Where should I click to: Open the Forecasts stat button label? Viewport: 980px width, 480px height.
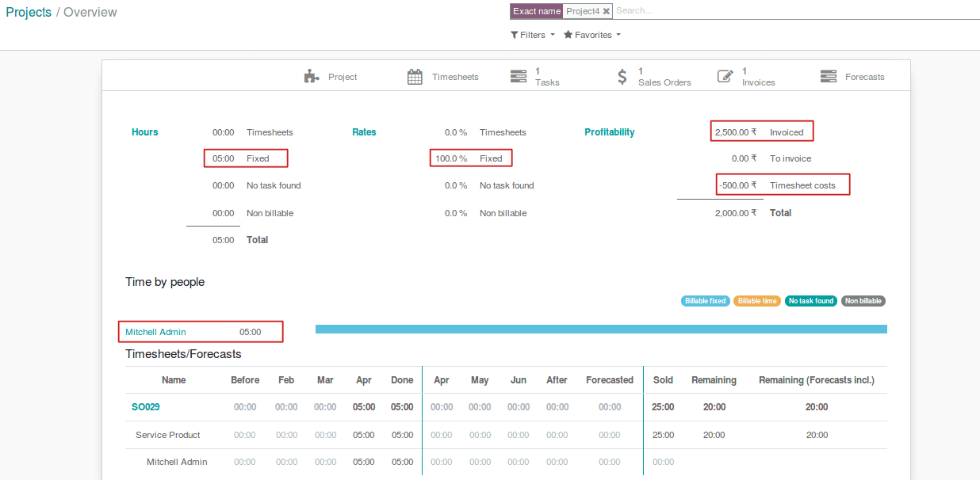point(865,77)
